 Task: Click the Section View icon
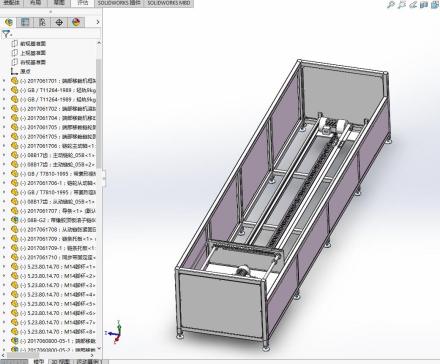pyautogui.click(x=424, y=5)
